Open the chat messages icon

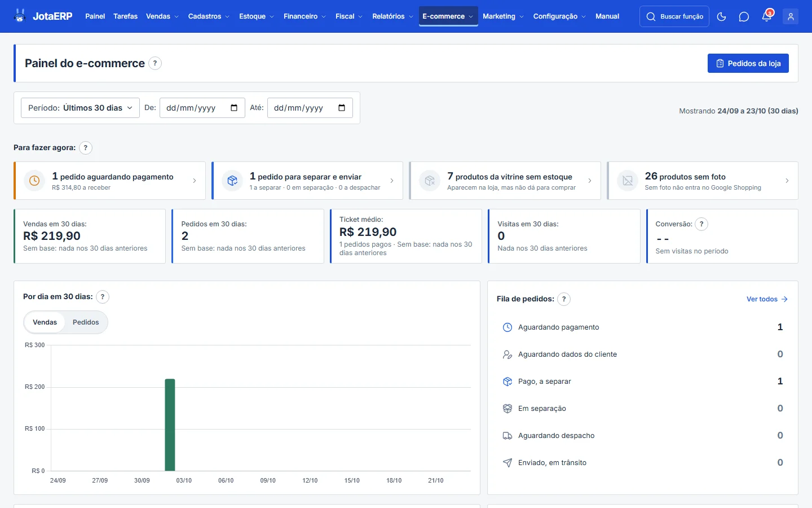pos(744,17)
